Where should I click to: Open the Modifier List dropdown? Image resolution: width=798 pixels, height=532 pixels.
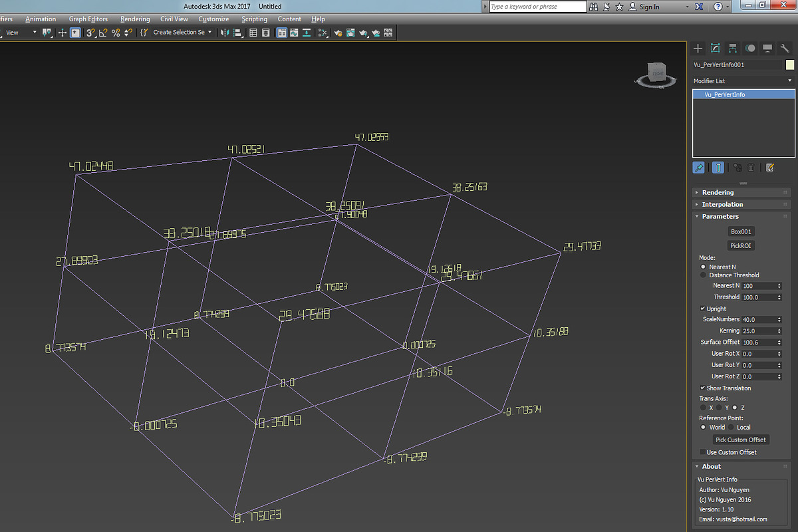click(x=743, y=80)
